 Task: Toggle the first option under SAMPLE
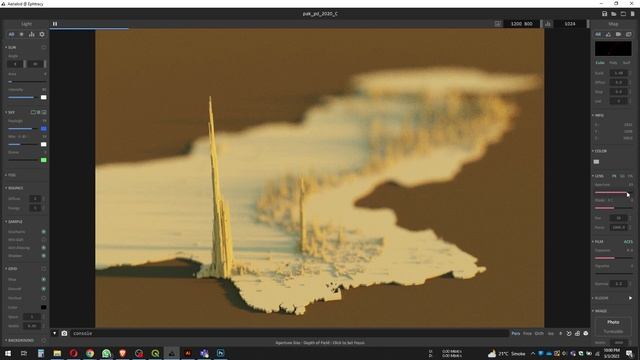pos(44,232)
